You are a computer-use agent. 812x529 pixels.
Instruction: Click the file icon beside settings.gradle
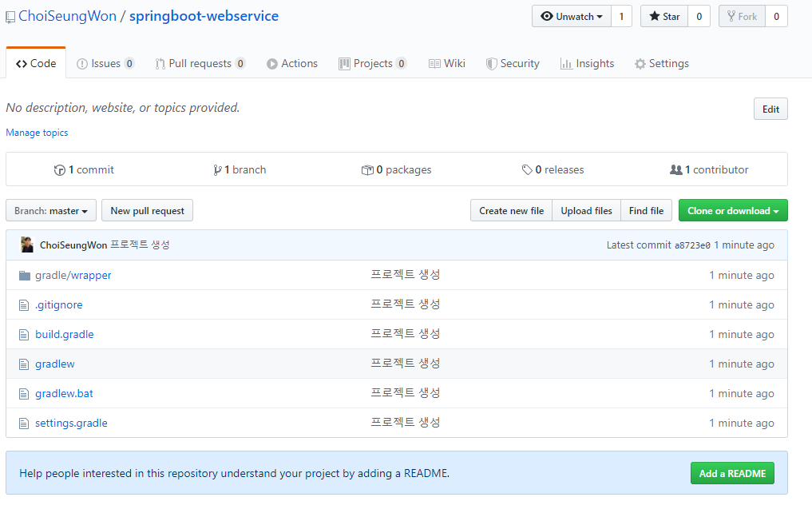(x=24, y=424)
